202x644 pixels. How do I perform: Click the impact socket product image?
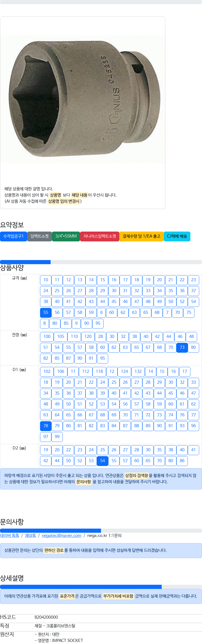pos(82,99)
